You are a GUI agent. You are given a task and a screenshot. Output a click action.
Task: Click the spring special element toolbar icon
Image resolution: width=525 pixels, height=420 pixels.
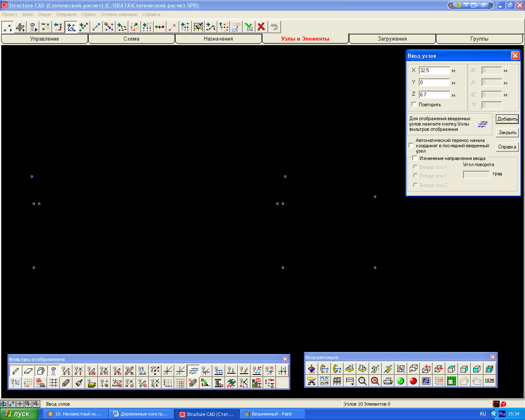click(33, 27)
